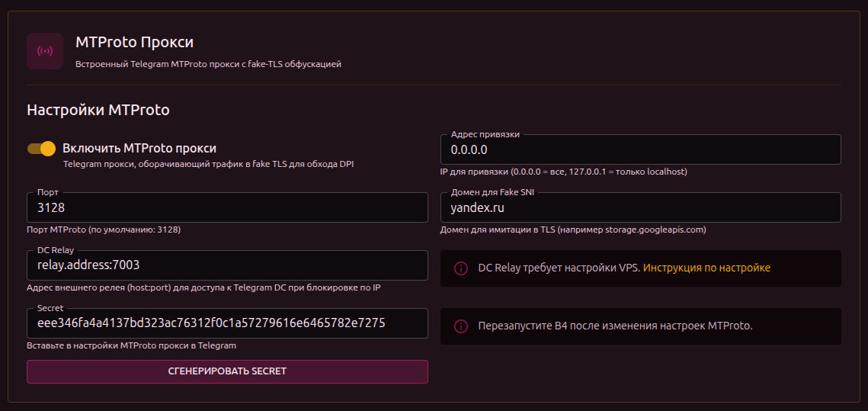Click the default port hint below Порт
This screenshot has height=411, width=868.
[104, 230]
